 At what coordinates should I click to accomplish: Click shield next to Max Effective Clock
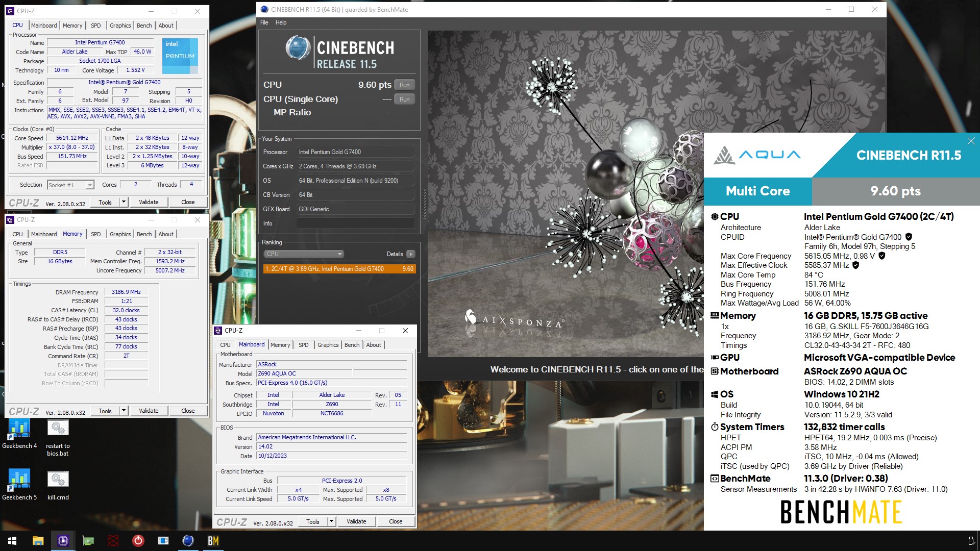point(855,265)
